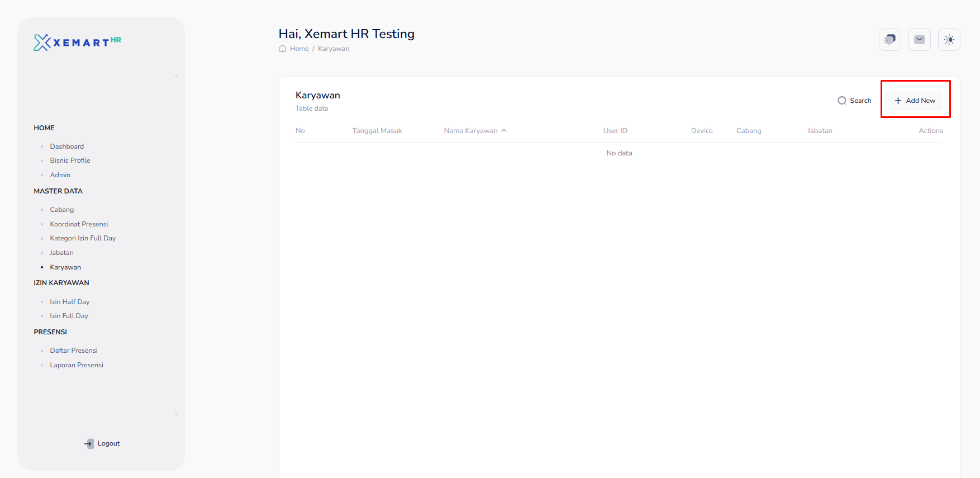Viewport: 980px width, 478px height.
Task: Sort table by Tanggal Masuk column
Action: click(377, 131)
